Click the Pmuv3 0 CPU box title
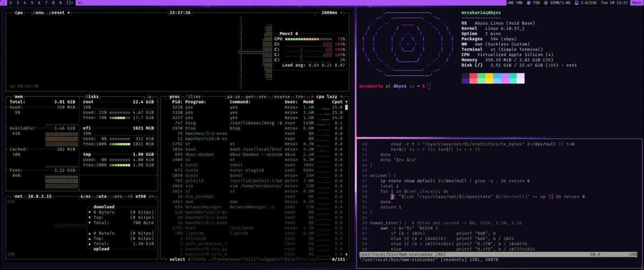This screenshot has width=644, height=270. click(x=289, y=33)
